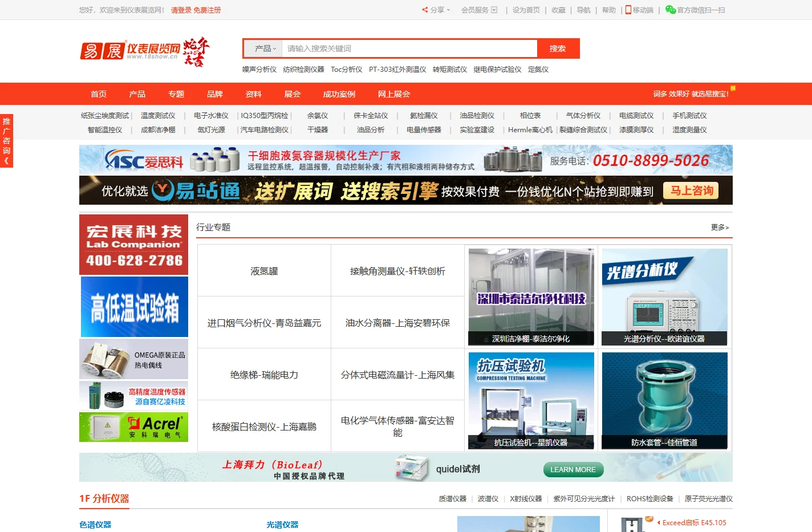Viewport: 812px width, 532px height.
Task: Open 产品 nav tab
Action: 137,94
